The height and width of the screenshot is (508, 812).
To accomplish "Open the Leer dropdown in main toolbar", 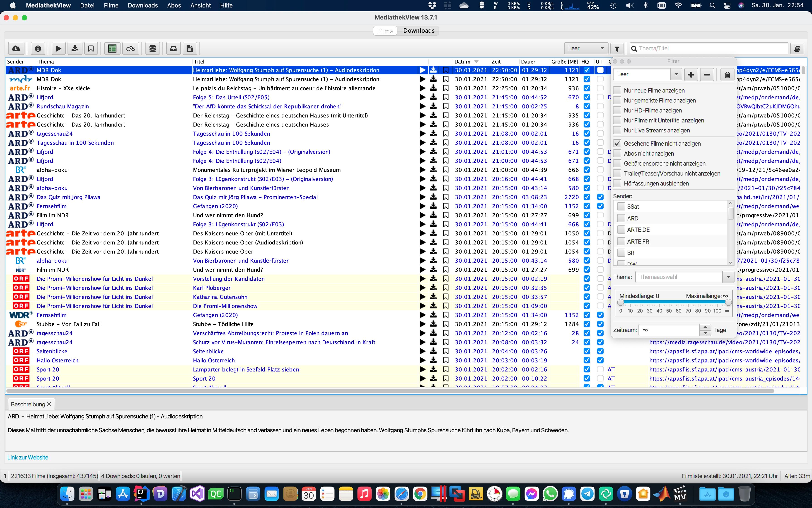I will (x=586, y=49).
